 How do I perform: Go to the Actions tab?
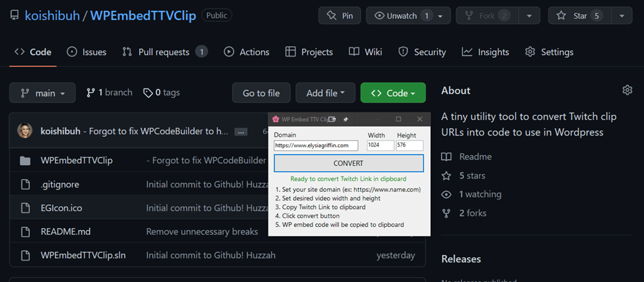247,52
